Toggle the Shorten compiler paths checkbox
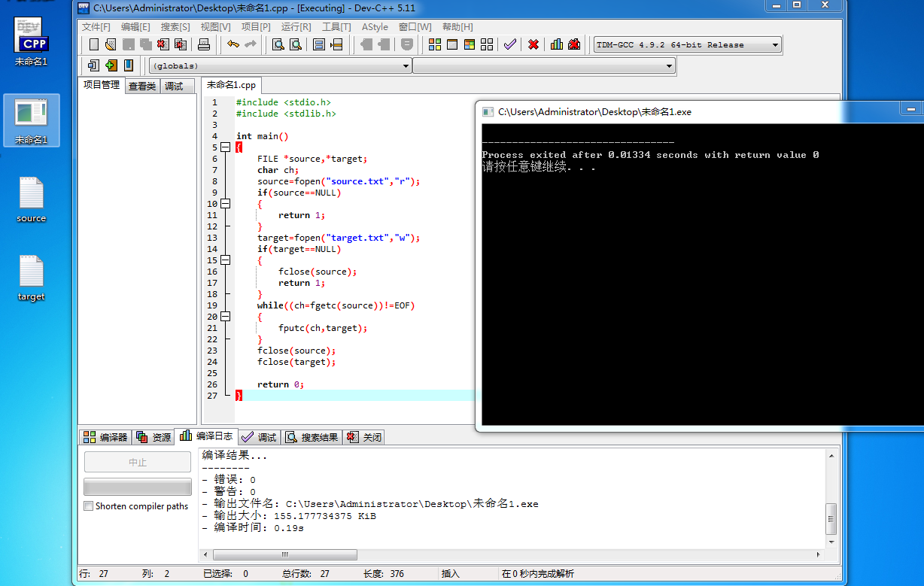This screenshot has width=924, height=586. point(89,506)
